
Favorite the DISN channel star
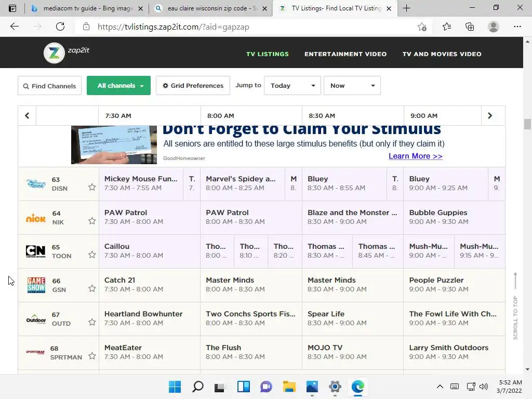pyautogui.click(x=92, y=187)
